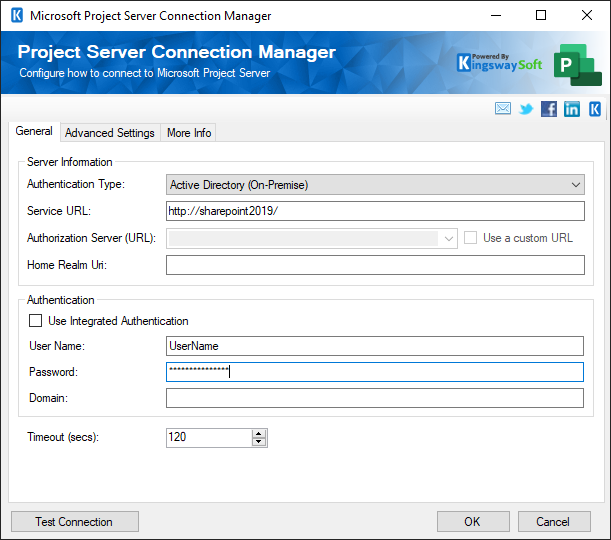Click the Cancel button

tap(554, 521)
